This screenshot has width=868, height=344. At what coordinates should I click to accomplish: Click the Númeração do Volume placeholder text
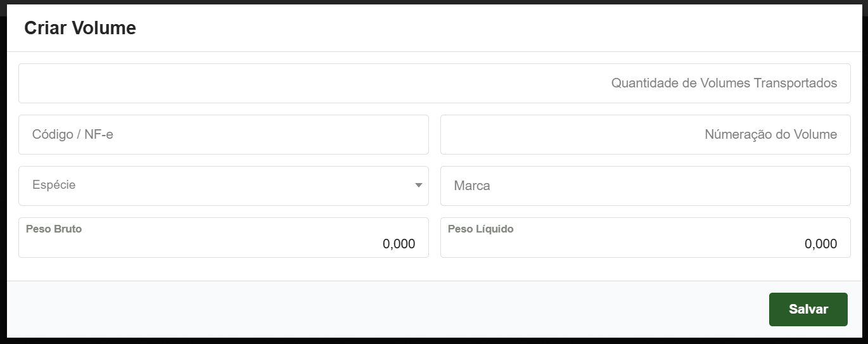[770, 134]
